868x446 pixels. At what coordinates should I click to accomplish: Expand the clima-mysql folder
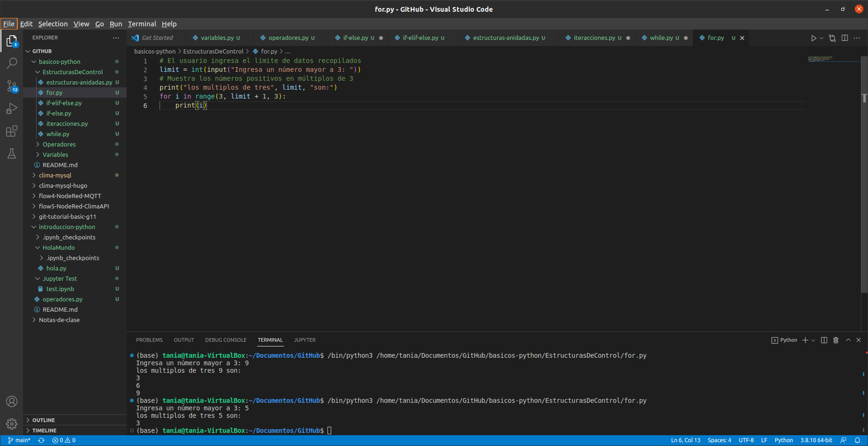click(x=75, y=175)
